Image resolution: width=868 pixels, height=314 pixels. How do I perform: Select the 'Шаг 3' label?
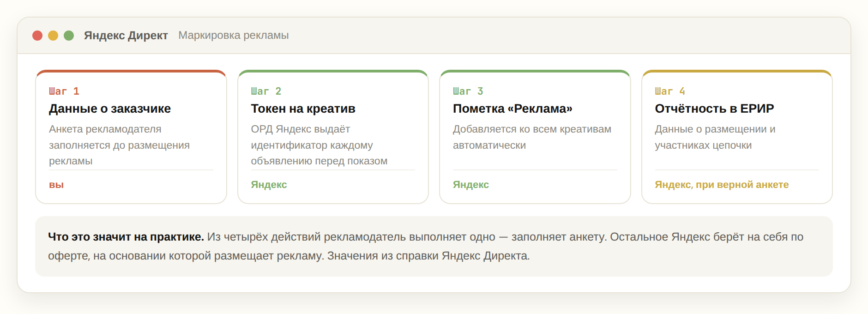[468, 91]
